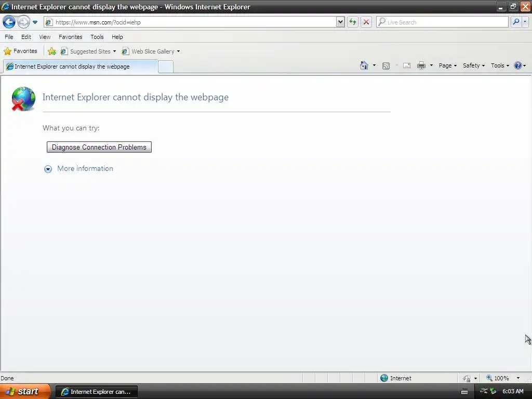Open the Tools command bar menu
This screenshot has width=532, height=399.
500,65
